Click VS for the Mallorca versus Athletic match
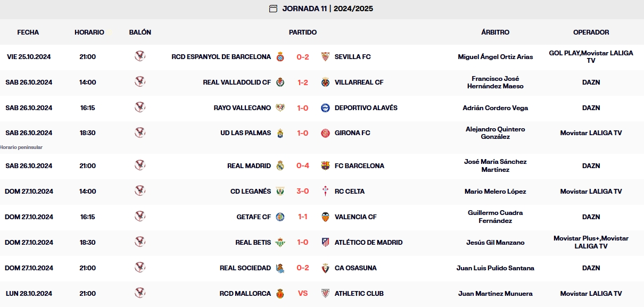This screenshot has height=307, width=644. click(x=301, y=293)
